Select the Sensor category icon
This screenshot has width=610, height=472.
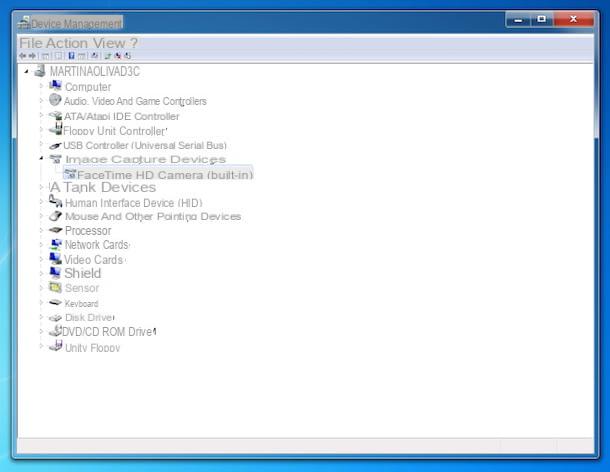[56, 288]
